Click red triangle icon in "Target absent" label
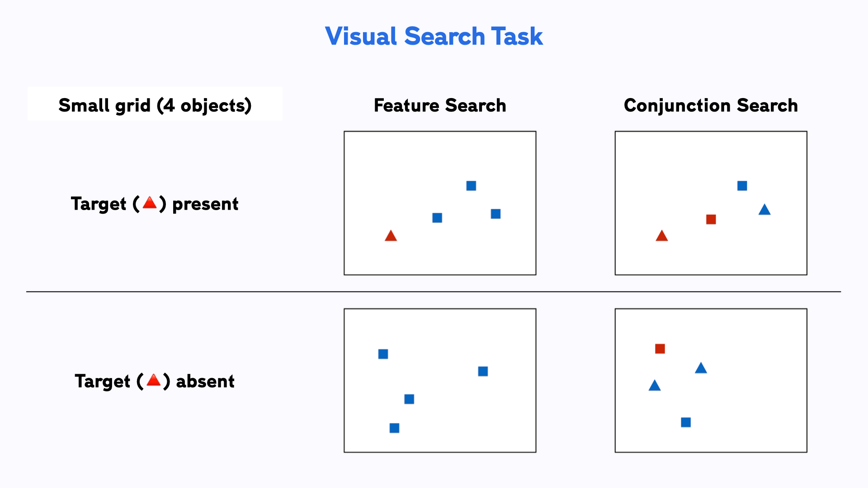 pyautogui.click(x=154, y=380)
